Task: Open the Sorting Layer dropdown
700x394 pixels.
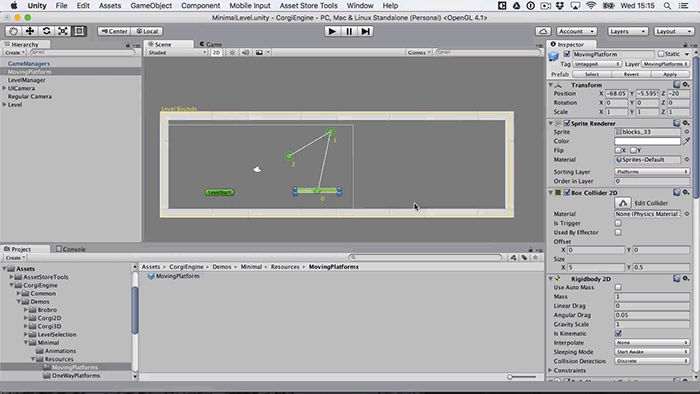Action: 652,172
